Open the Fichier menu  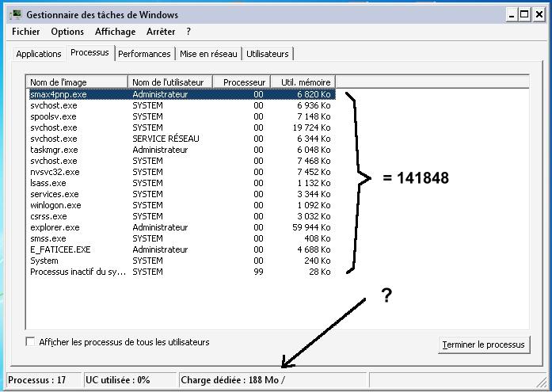25,32
